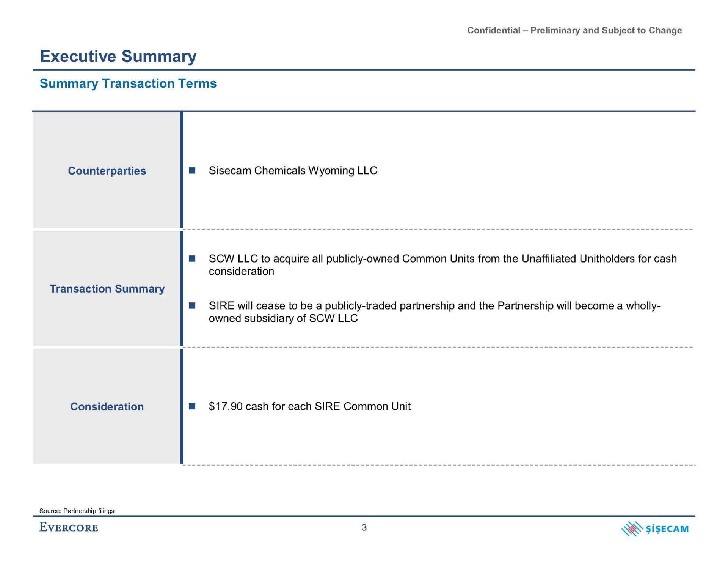Select the 'SCW LLC to acquire' bullet text

coord(442,265)
